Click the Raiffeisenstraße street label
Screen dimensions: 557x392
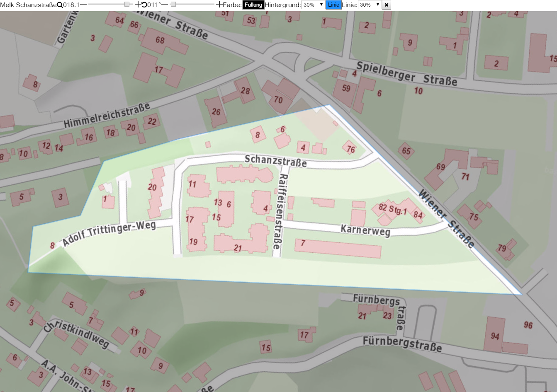pos(280,211)
